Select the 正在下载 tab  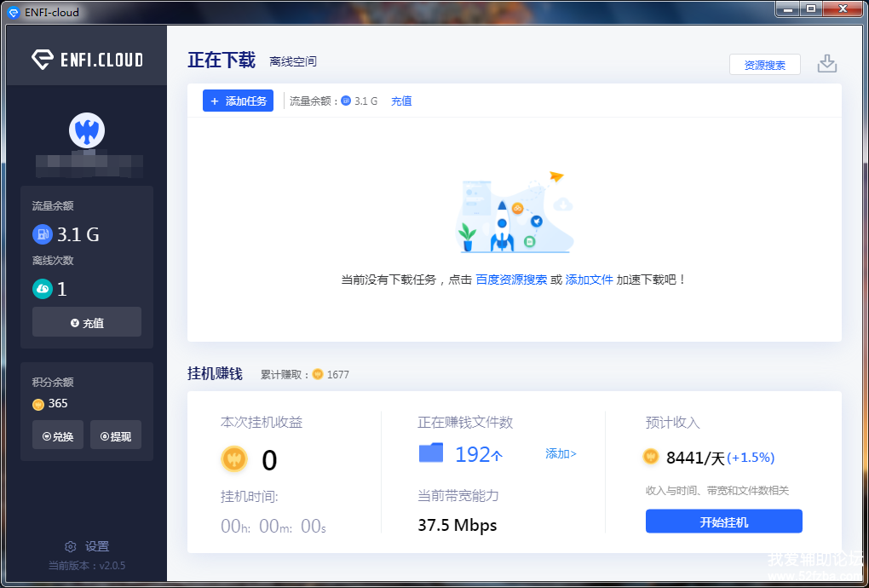tap(222, 61)
